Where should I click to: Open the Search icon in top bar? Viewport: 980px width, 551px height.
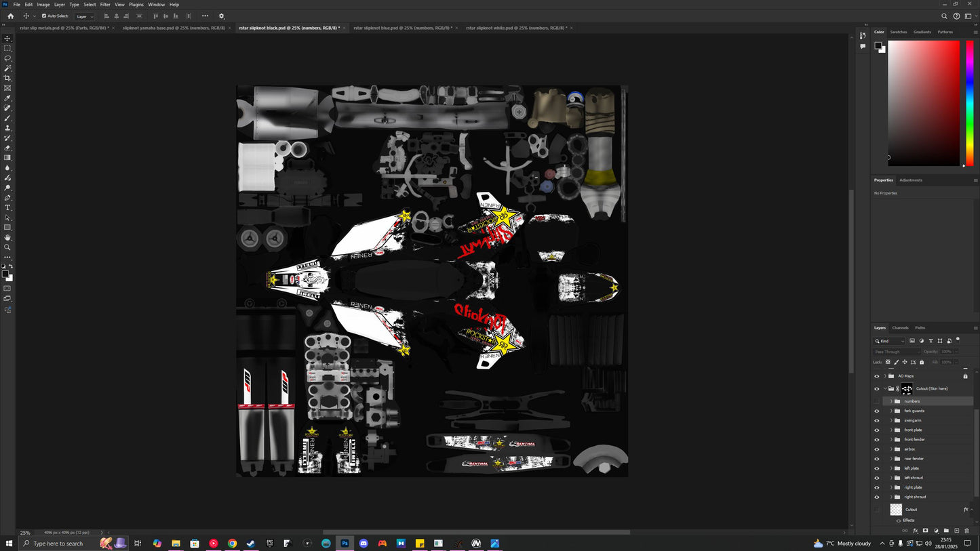[x=944, y=16]
